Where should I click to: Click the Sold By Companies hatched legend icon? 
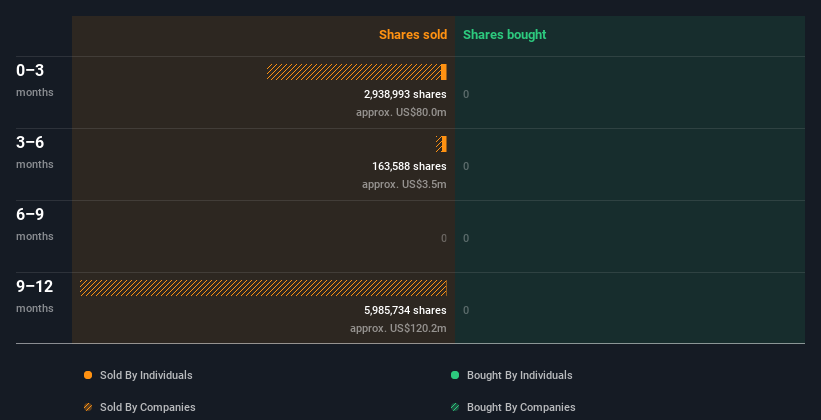(x=88, y=407)
